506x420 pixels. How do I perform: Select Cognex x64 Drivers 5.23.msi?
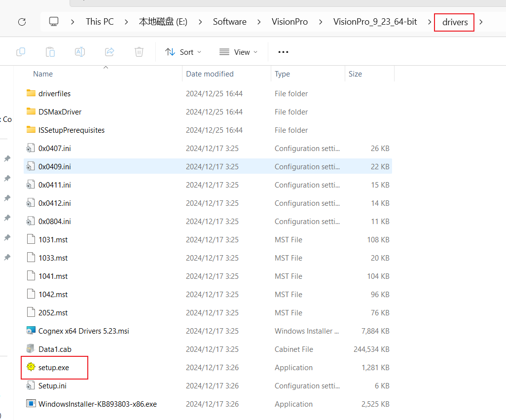click(84, 331)
